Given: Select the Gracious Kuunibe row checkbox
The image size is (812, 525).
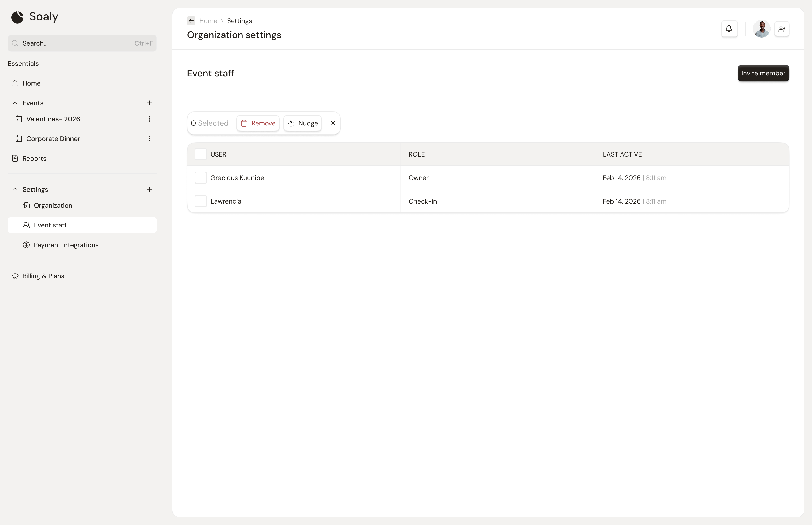Looking at the screenshot, I should (200, 178).
